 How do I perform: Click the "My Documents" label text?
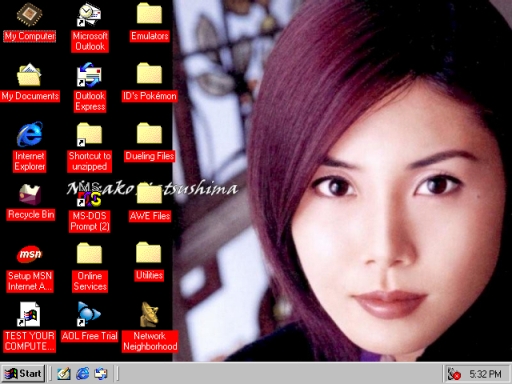pyautogui.click(x=30, y=96)
